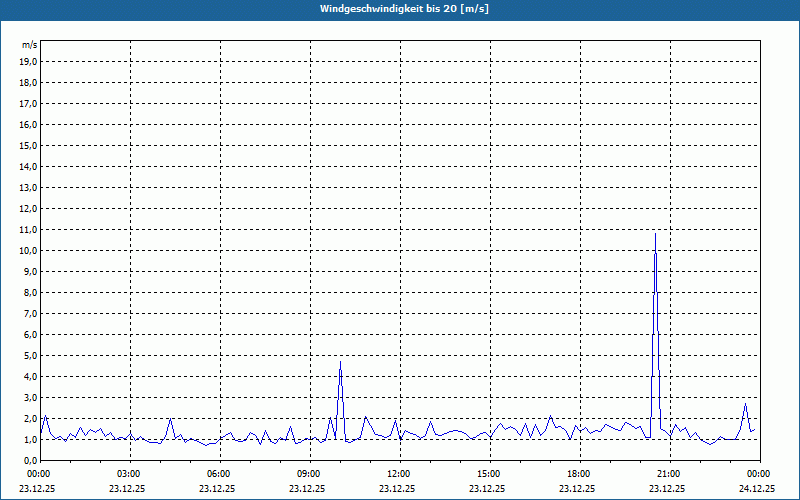
Task: Select the 5,0 y-axis tick label
Action: (30, 355)
